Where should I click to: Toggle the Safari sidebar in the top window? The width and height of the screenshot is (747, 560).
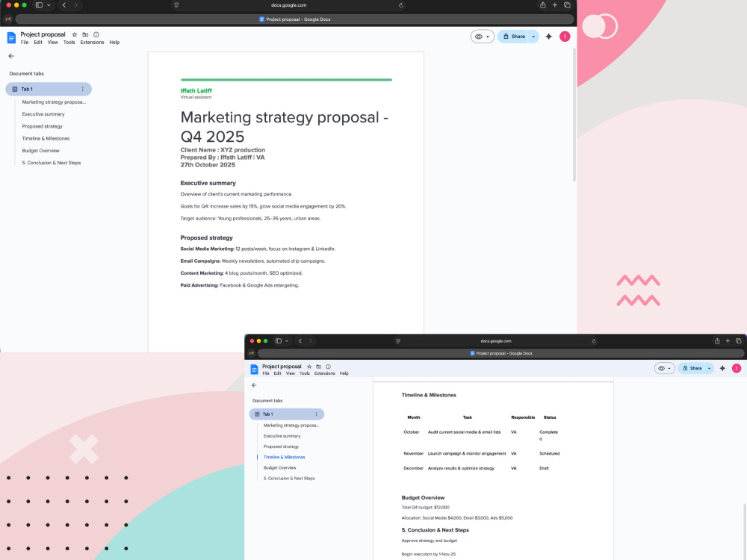coord(39,5)
